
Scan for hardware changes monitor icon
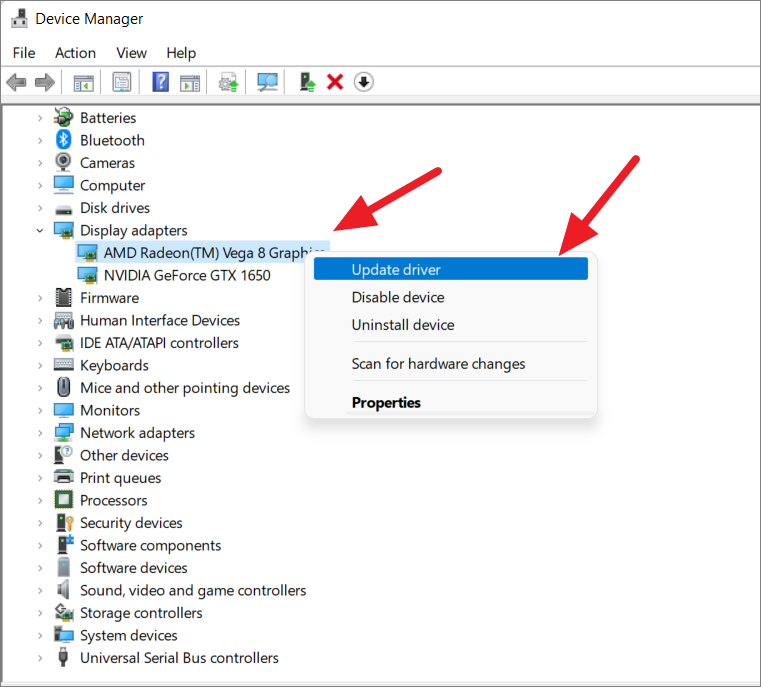coord(267,82)
